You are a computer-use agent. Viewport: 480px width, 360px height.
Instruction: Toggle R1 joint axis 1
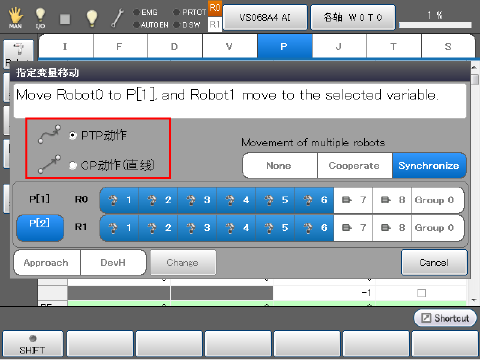(x=119, y=228)
